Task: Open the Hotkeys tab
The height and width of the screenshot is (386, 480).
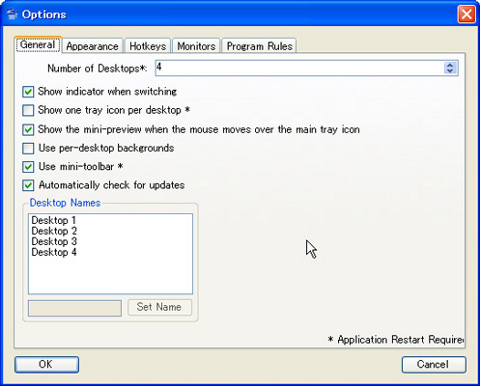Action: pos(147,46)
